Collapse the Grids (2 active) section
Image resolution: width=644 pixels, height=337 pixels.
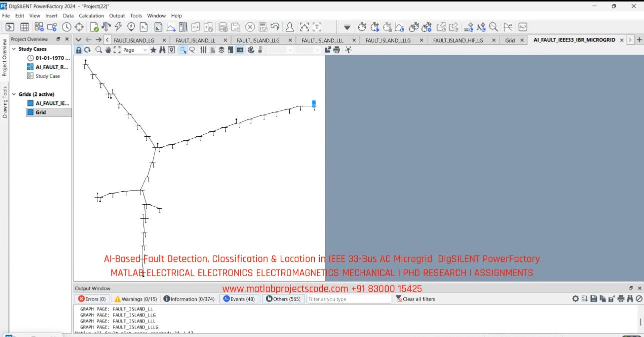13,94
